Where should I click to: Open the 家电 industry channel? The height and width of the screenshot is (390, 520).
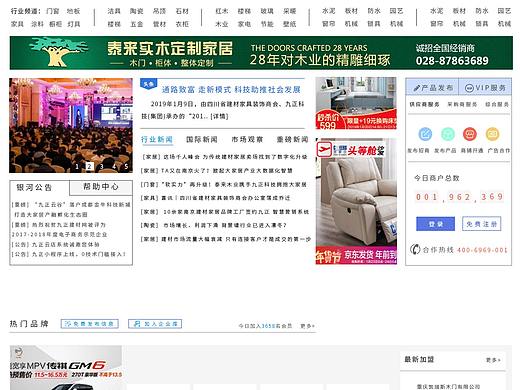point(244,24)
